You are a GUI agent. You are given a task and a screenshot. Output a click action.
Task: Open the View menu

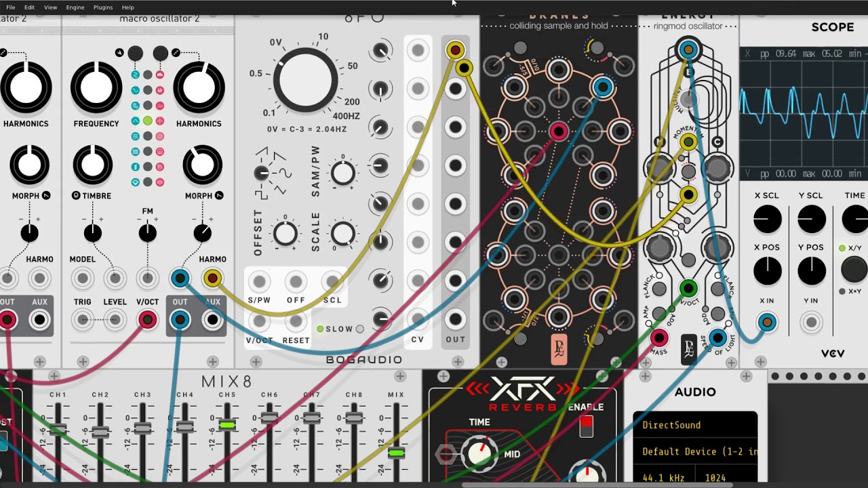click(51, 7)
